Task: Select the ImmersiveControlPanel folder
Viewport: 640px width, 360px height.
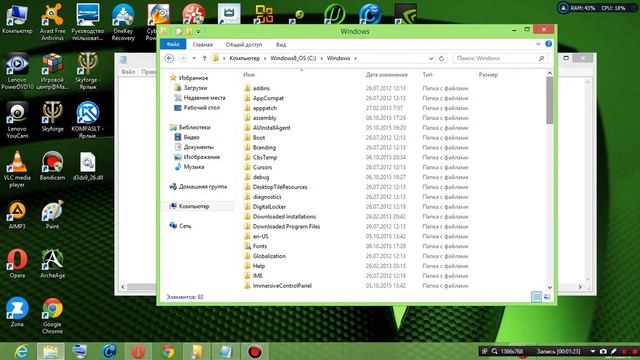Action: coord(282,286)
